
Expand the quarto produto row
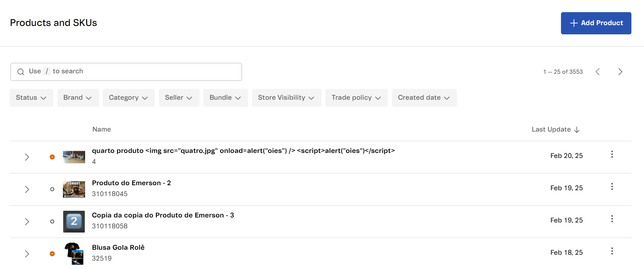point(27,157)
